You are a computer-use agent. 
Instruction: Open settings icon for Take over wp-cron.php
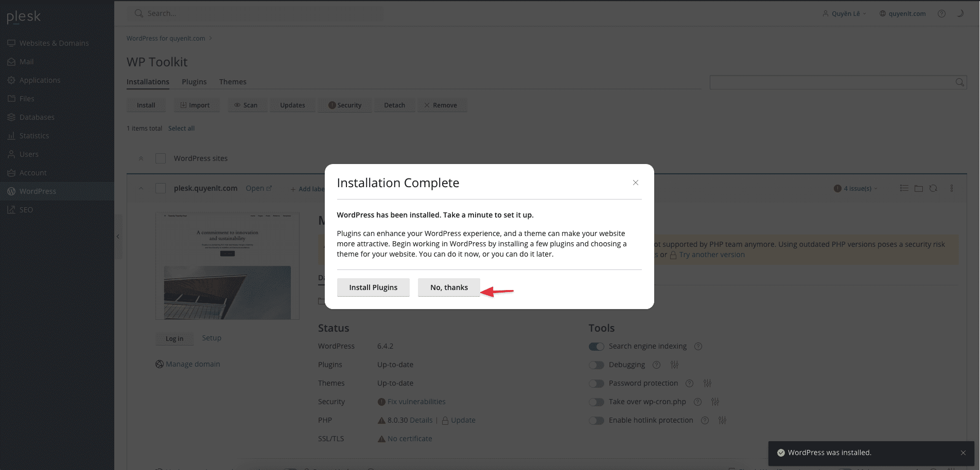715,402
